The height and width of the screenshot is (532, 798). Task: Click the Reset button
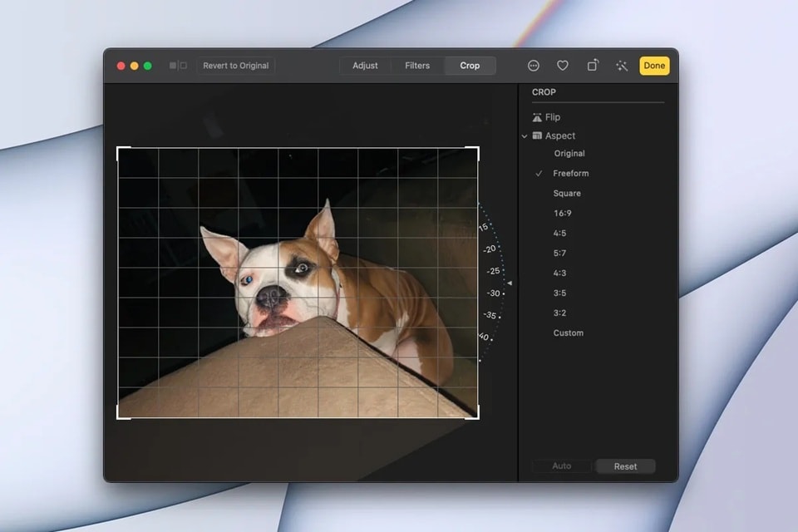pos(625,466)
